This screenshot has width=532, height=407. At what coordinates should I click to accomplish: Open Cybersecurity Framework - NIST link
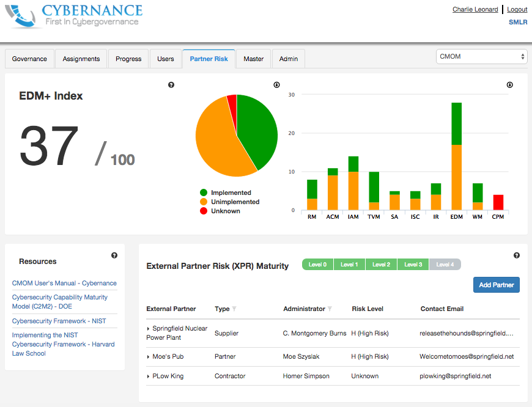[59, 321]
